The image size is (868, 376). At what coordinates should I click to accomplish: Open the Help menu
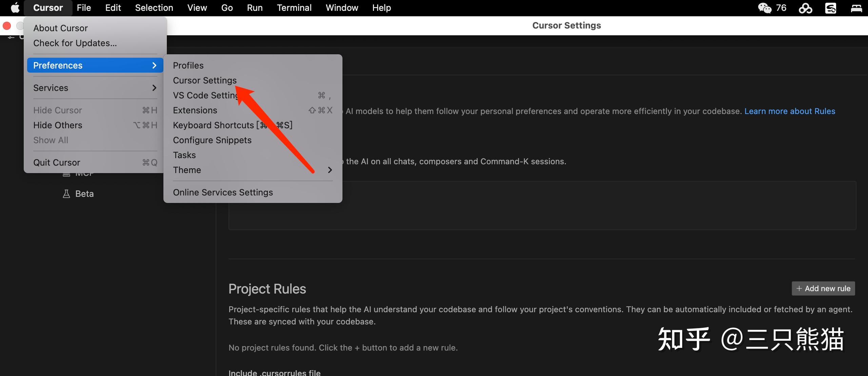pyautogui.click(x=381, y=8)
